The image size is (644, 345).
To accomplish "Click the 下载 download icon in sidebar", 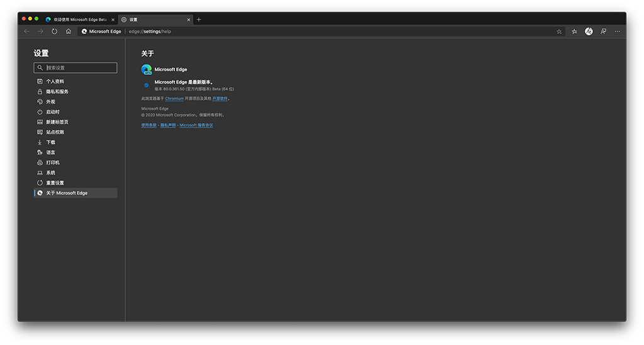I will coord(40,143).
